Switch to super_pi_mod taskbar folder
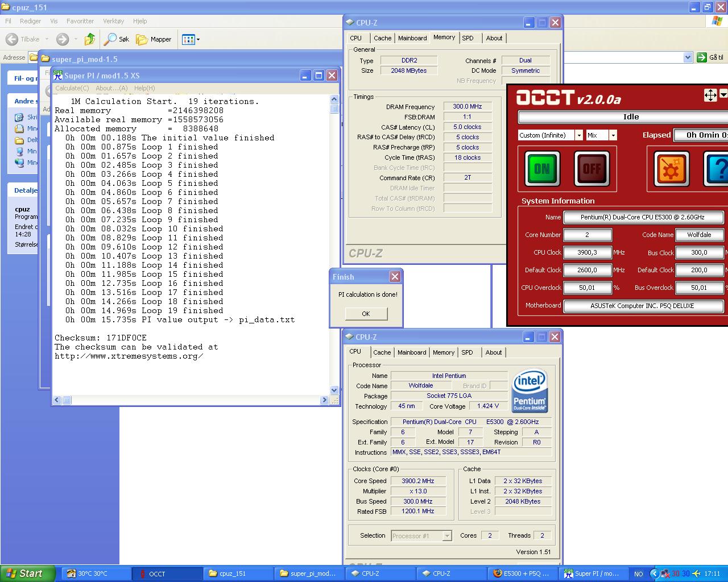This screenshot has width=728, height=582. [x=309, y=573]
